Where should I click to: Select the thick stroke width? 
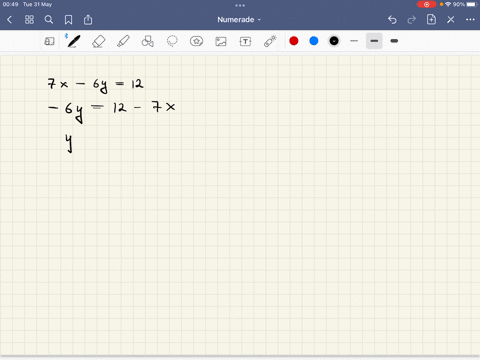(394, 41)
